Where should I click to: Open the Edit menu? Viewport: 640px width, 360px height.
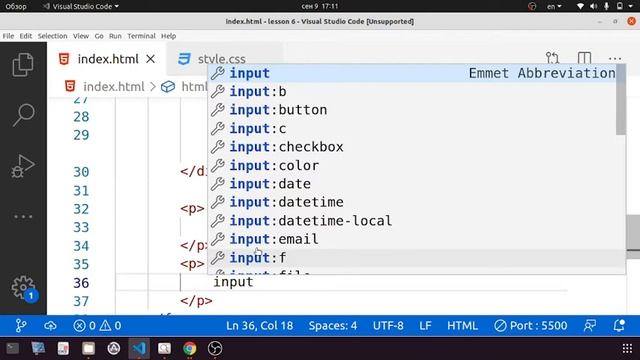26,36
